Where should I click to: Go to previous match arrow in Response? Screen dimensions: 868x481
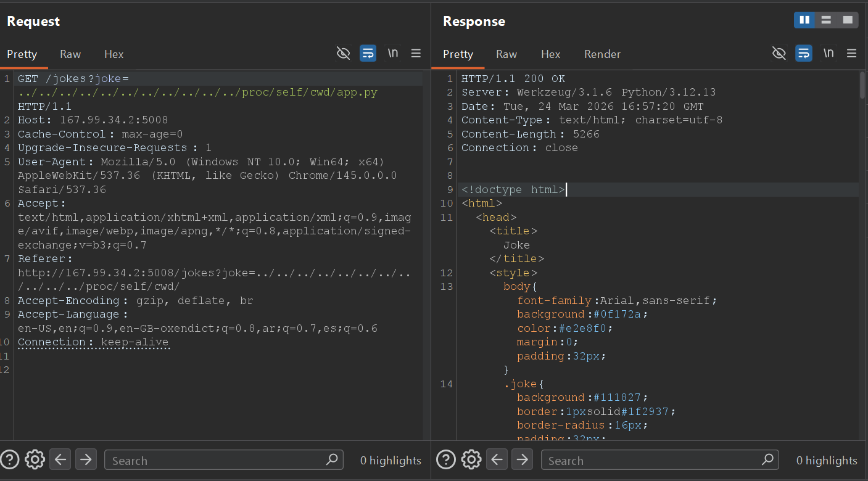497,459
